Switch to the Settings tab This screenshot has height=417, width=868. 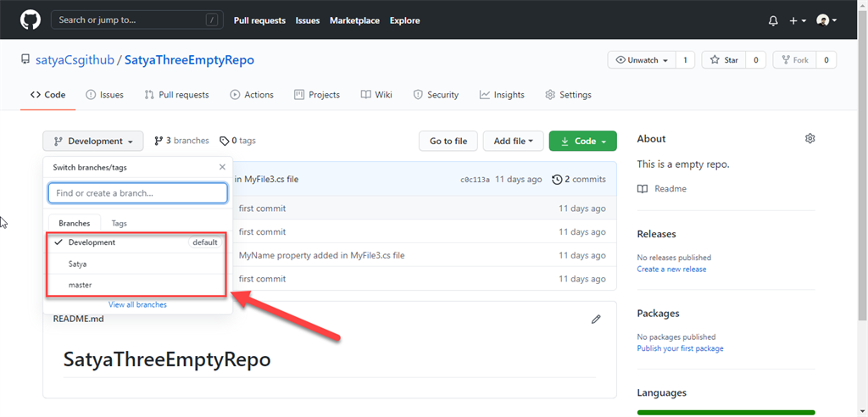(x=569, y=95)
